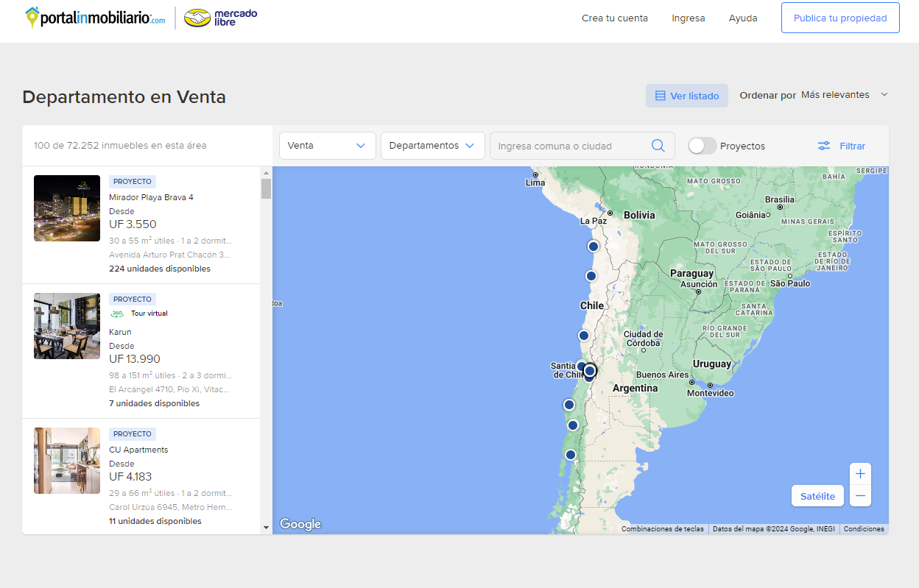Image resolution: width=919 pixels, height=588 pixels.
Task: Open the Filtrar filters panel
Action: click(842, 146)
